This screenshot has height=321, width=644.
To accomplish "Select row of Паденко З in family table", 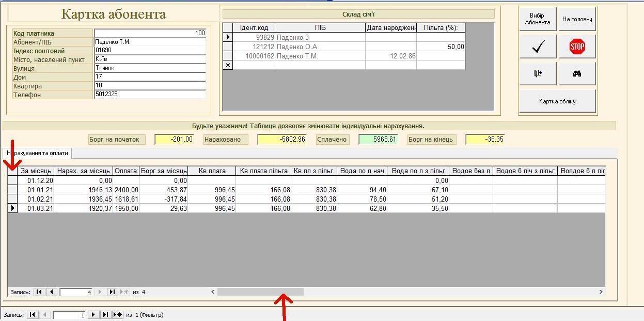I will 228,37.
